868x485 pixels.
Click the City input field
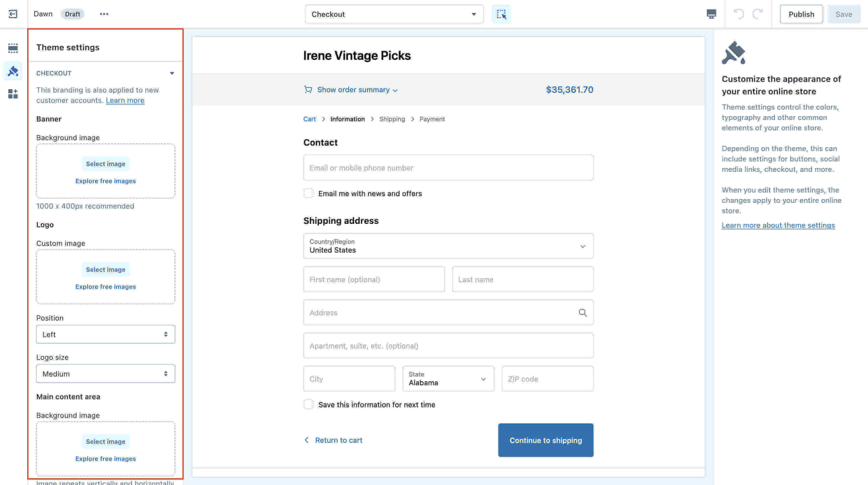pos(349,379)
